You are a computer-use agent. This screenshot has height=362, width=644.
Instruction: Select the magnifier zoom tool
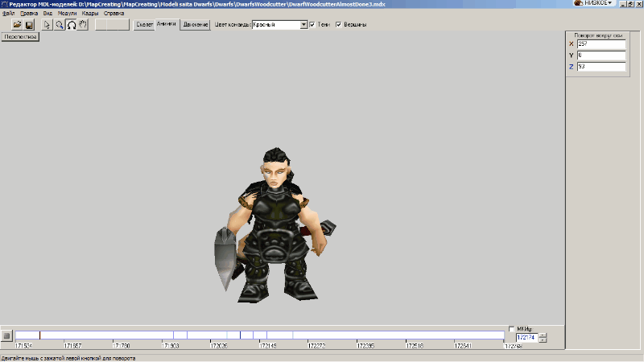pos(59,25)
